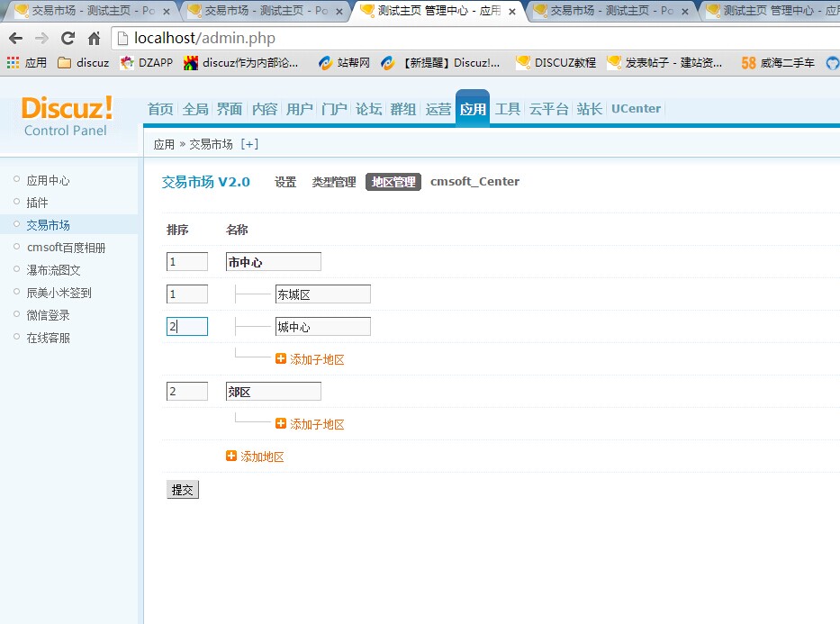Screen dimensions: 840x624
Task: Click plus icon to add sub-area under 郊区
Action: 281,423
